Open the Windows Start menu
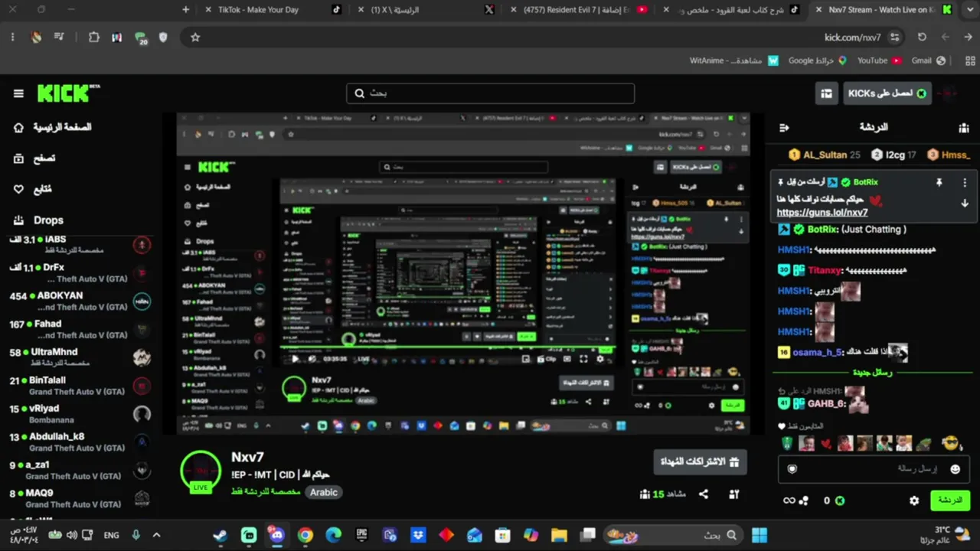The image size is (980, 551). 759,535
